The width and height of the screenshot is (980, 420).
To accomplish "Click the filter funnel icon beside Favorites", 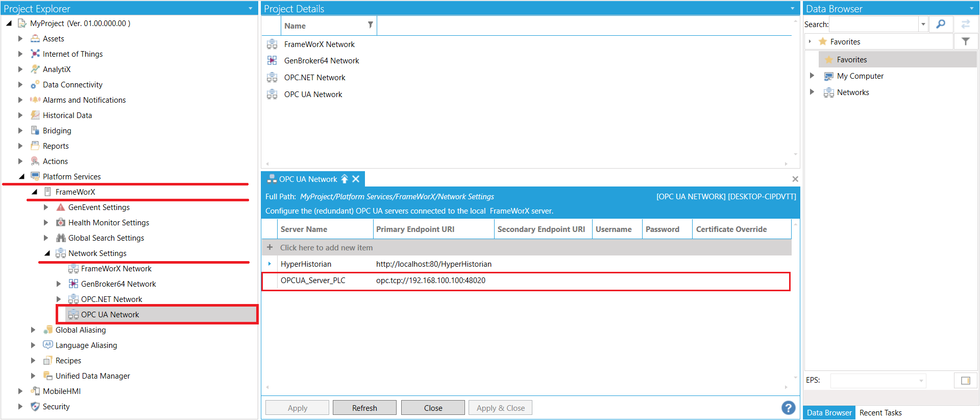I will [x=966, y=41].
